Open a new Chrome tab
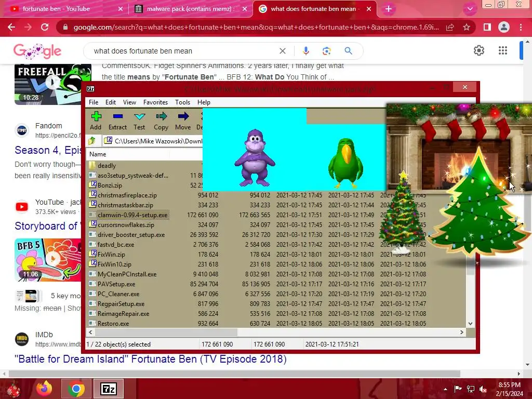Screen dimensions: 532x399 tap(389, 9)
